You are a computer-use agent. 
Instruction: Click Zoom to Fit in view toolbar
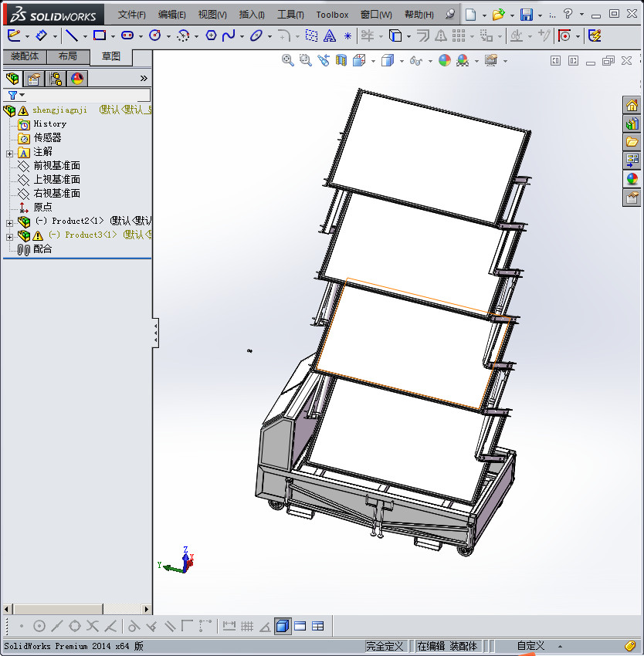288,61
